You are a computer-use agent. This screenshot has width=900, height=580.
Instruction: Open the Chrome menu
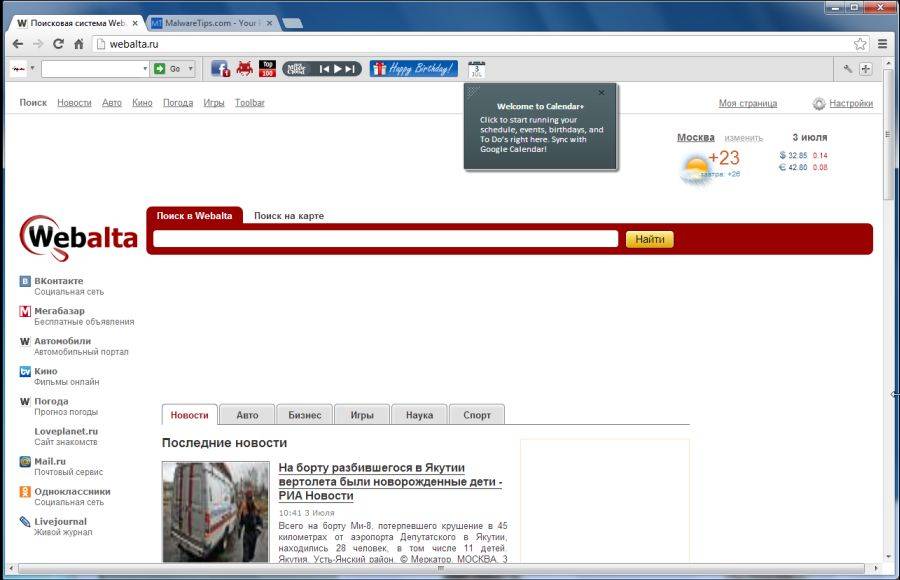tap(882, 44)
